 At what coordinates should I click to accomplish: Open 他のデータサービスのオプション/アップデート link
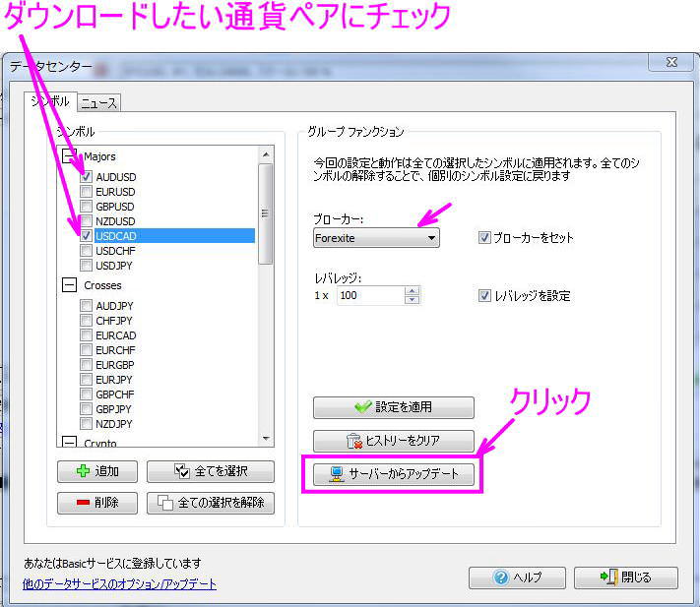[120, 583]
